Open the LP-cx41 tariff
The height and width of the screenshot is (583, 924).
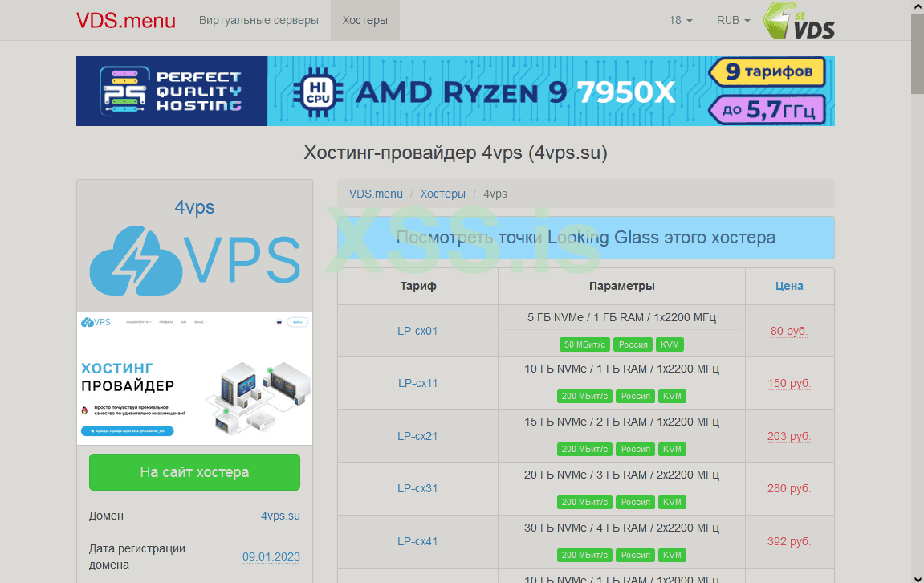click(x=417, y=541)
